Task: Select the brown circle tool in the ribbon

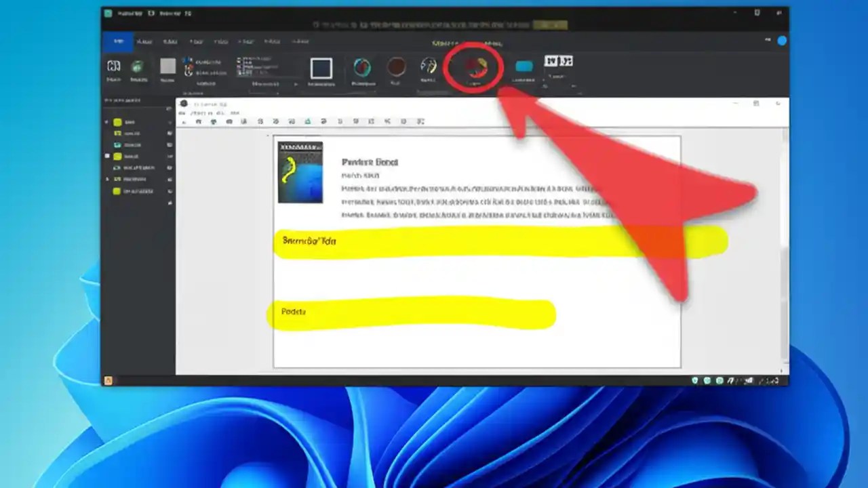Action: [x=396, y=68]
